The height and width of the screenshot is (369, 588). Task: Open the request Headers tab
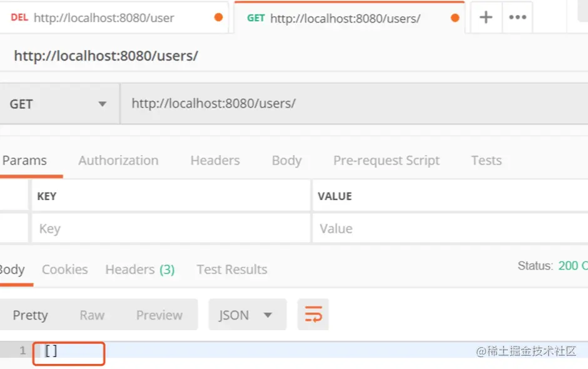(x=215, y=161)
